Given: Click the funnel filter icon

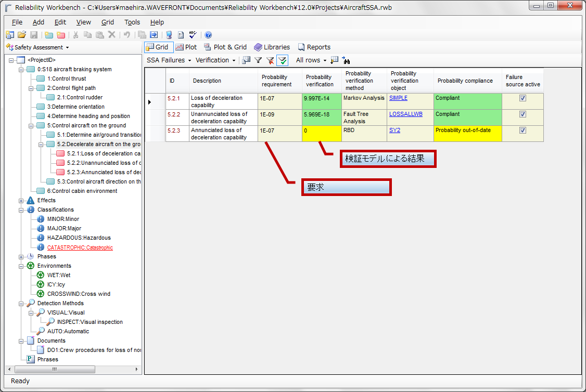Looking at the screenshot, I should click(x=258, y=60).
